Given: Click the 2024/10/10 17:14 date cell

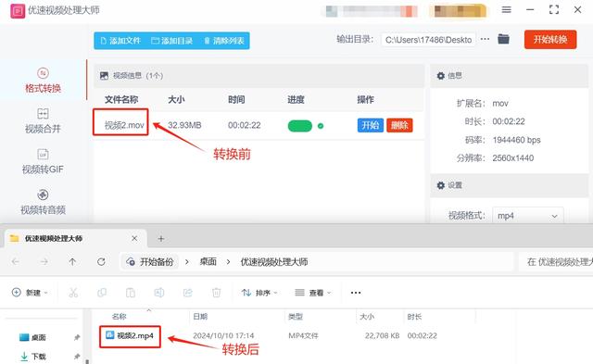Looking at the screenshot, I should point(223,335).
